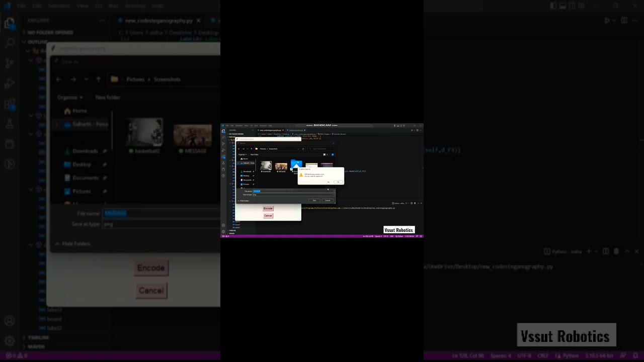The image size is (644, 362).
Task: Open the Run and Debug view
Action: click(223, 150)
